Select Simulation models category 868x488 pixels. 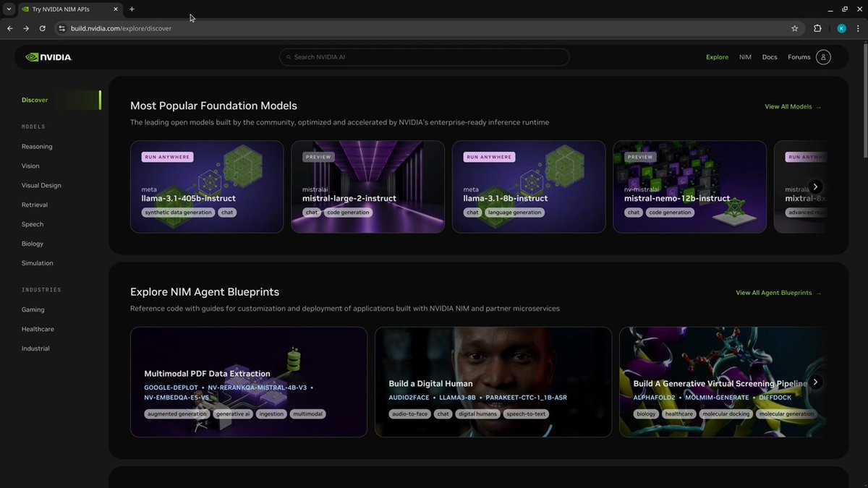38,263
